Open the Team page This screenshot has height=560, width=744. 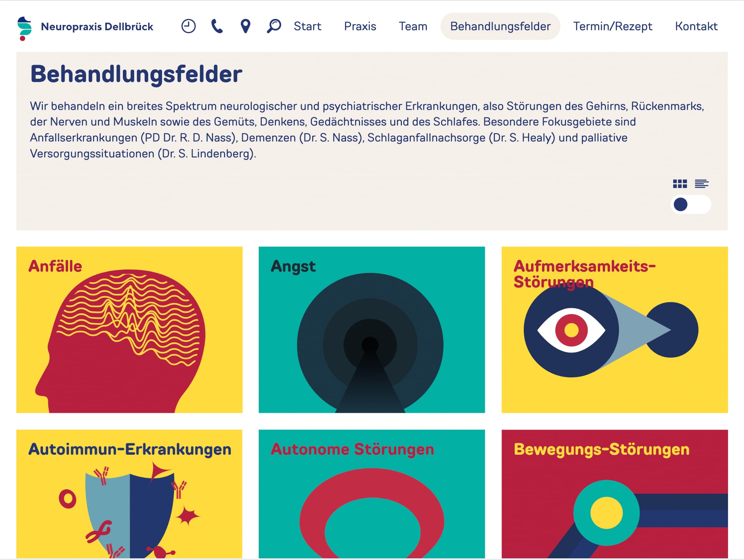point(413,26)
